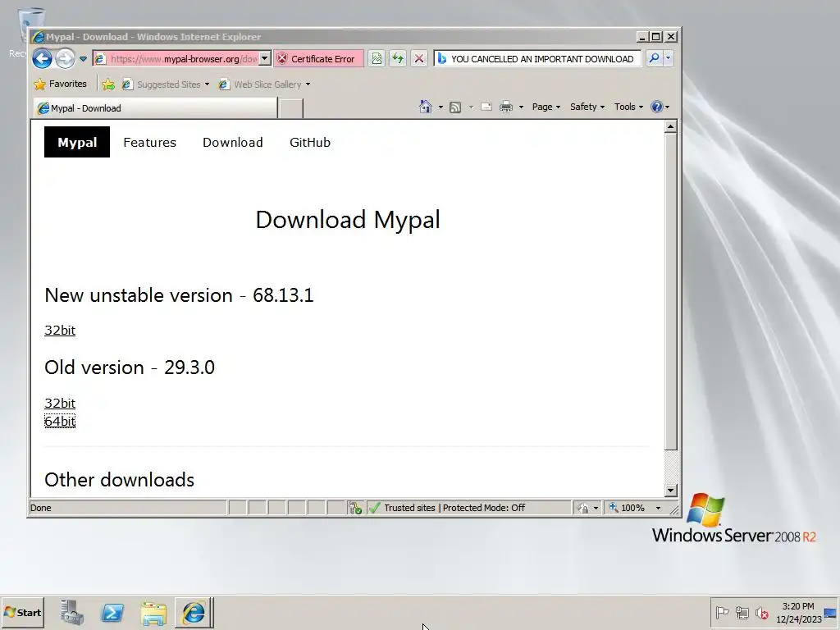The height and width of the screenshot is (630, 840).
Task: Open a new blank tab
Action: (x=291, y=108)
